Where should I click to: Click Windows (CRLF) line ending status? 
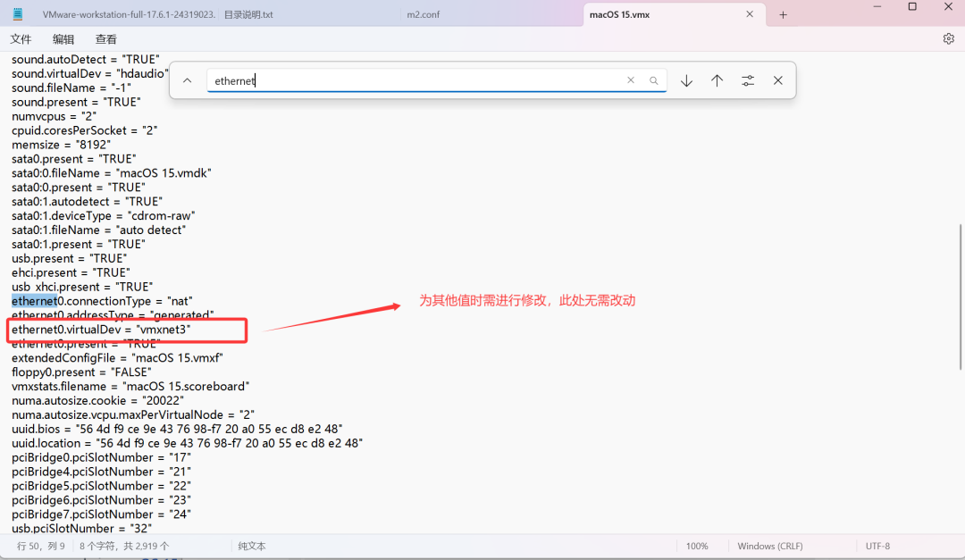coord(770,546)
